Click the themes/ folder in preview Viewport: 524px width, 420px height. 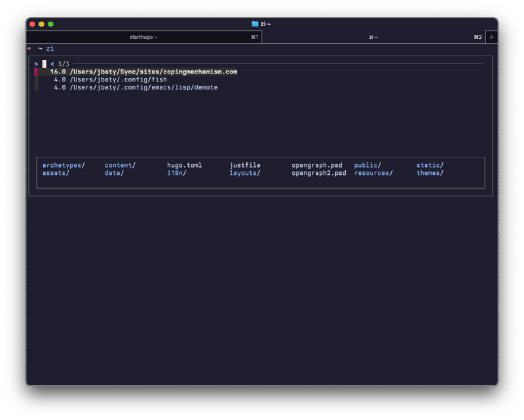430,173
